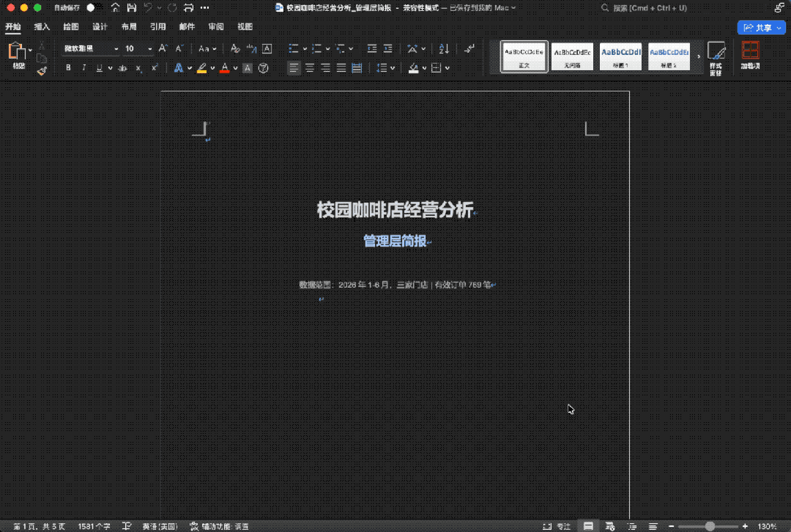Expand the styles gallery arrow
Image resolution: width=791 pixels, height=532 pixels.
pos(699,56)
